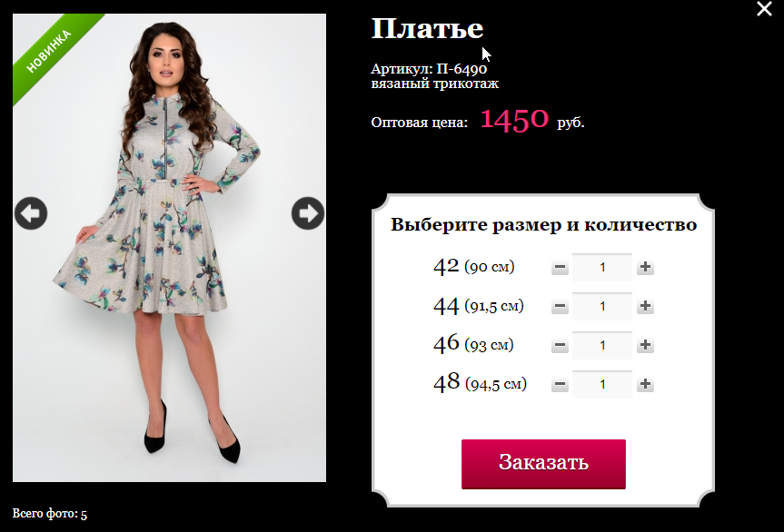784x532 pixels.
Task: Focus the size 48 quantity field
Action: coord(602,384)
